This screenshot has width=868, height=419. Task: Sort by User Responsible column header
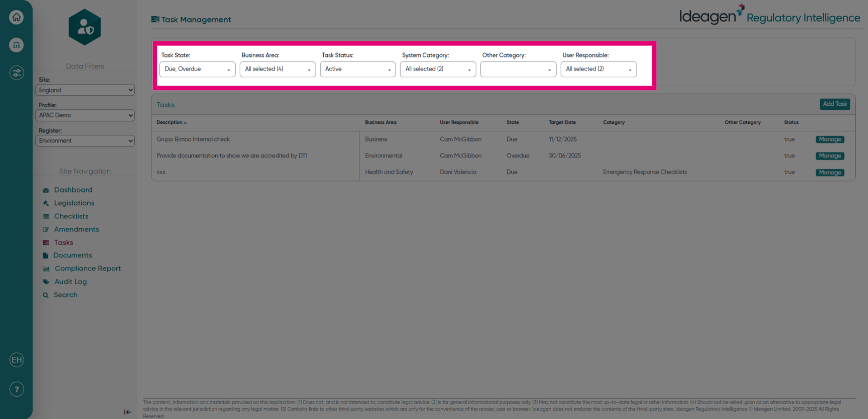pyautogui.click(x=459, y=122)
